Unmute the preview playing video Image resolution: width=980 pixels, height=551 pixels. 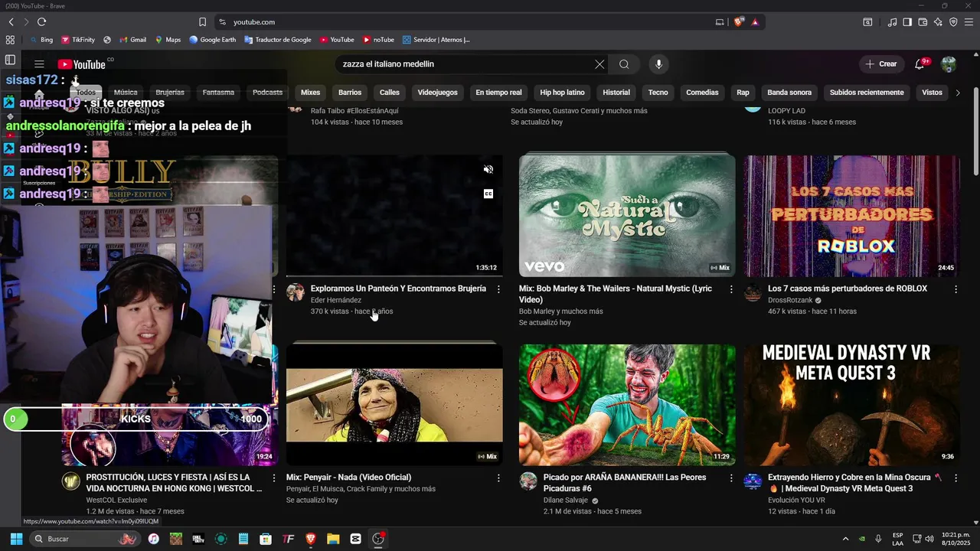coord(488,170)
